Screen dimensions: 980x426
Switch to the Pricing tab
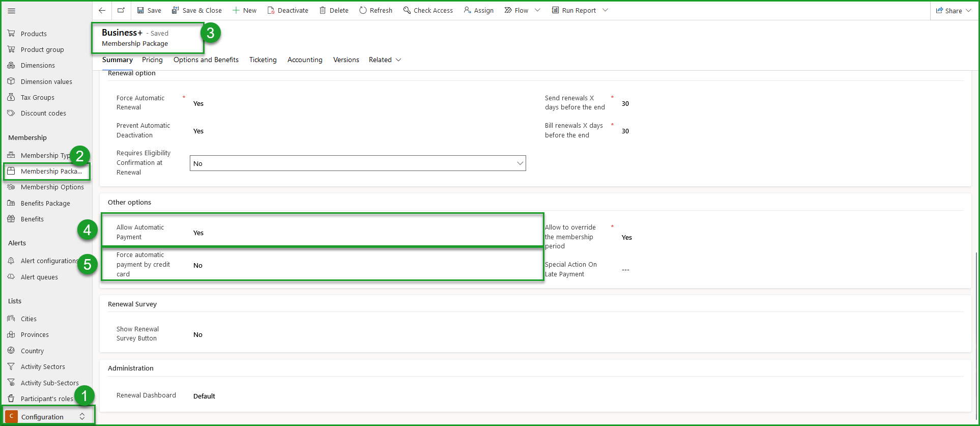point(152,60)
